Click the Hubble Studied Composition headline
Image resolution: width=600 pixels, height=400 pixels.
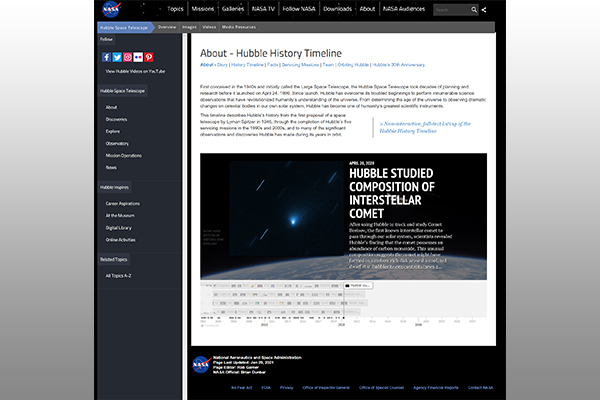coord(392,193)
